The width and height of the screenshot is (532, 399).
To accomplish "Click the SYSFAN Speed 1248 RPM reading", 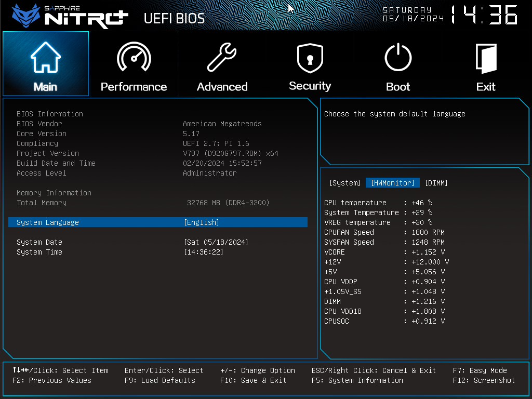I will (384, 242).
